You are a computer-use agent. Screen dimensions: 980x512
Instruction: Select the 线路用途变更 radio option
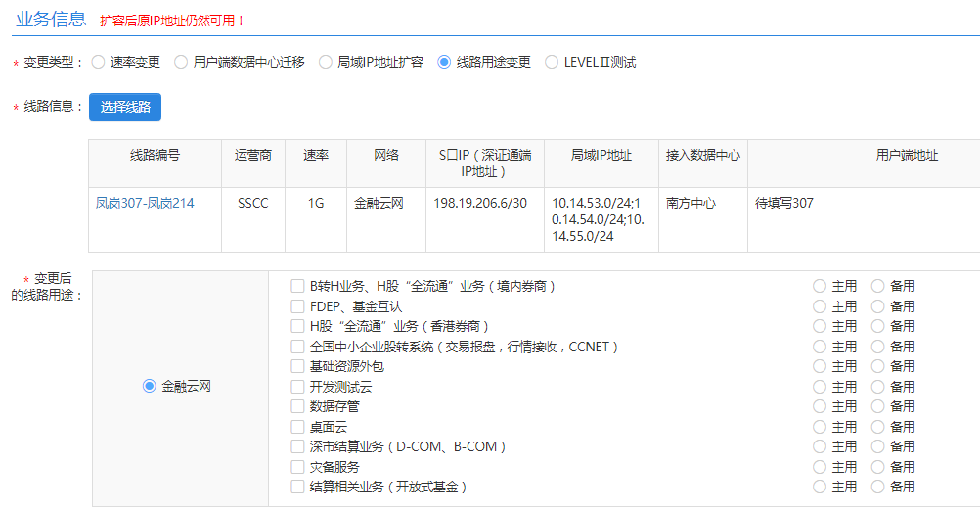tap(444, 62)
